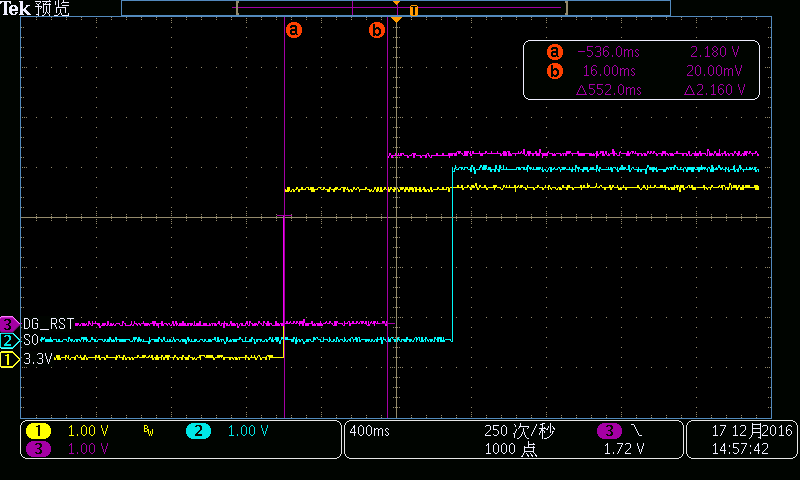Click the orange trigger position marker T
Image resolution: width=800 pixels, height=480 pixels.
pyautogui.click(x=414, y=10)
